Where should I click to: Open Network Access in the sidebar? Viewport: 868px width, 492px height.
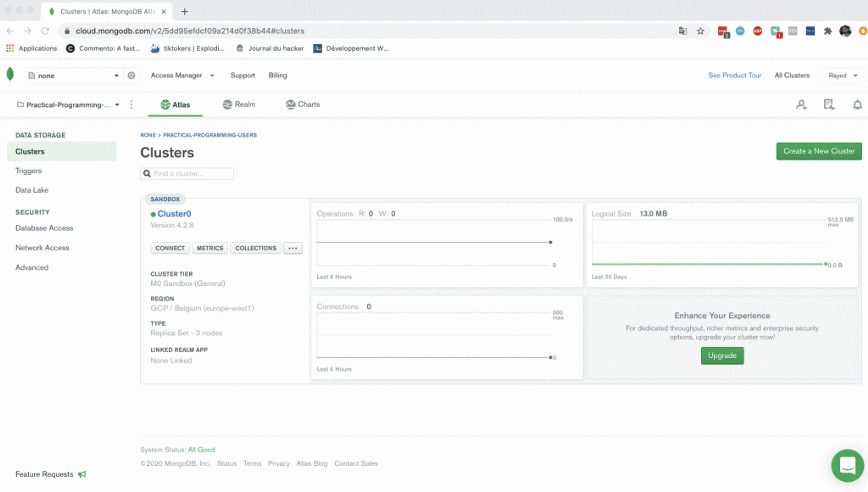point(42,248)
